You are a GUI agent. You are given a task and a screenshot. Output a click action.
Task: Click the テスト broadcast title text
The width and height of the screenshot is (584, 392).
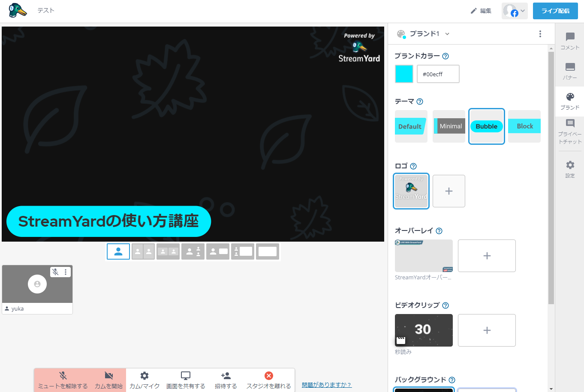(46, 10)
